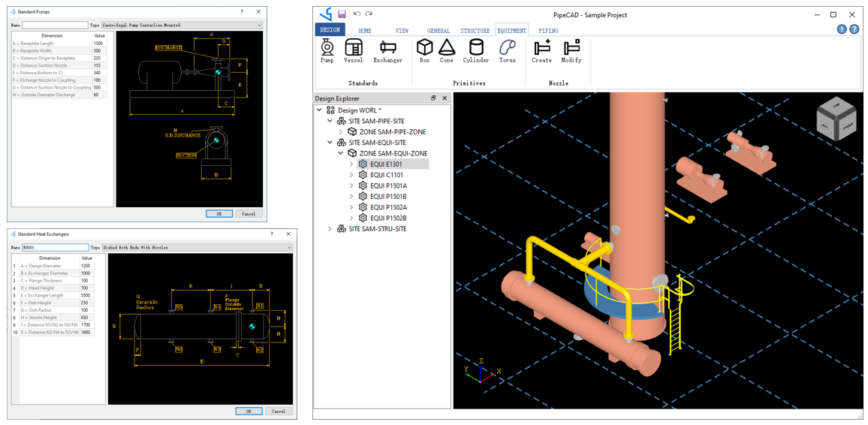
Task: Select EQUI P1501A in Design Explorer
Action: (388, 185)
